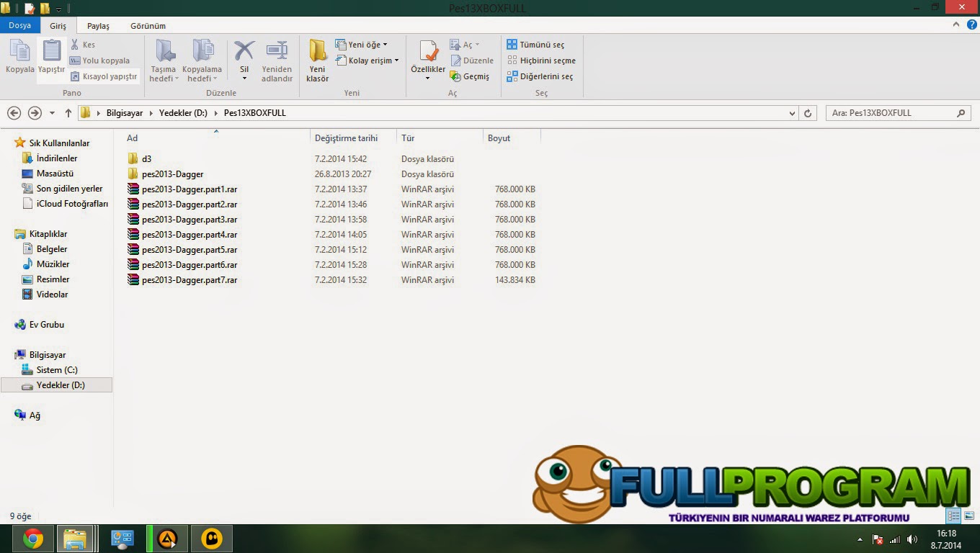Go forward with the forward arrow
The height and width of the screenshot is (553, 980).
[x=35, y=113]
